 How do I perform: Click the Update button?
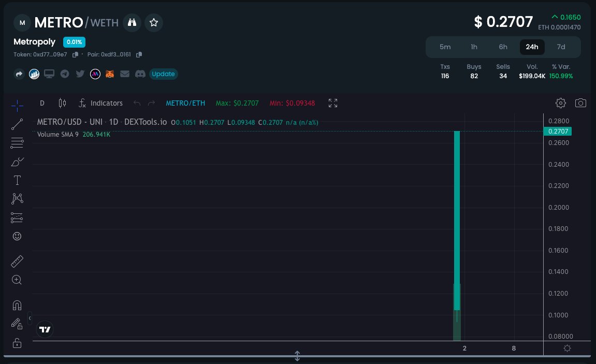click(164, 74)
